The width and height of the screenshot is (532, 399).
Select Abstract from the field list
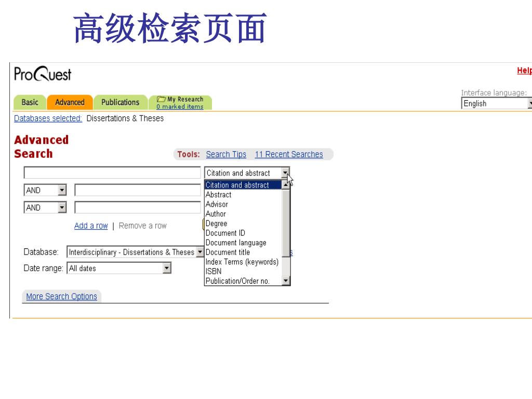point(243,195)
